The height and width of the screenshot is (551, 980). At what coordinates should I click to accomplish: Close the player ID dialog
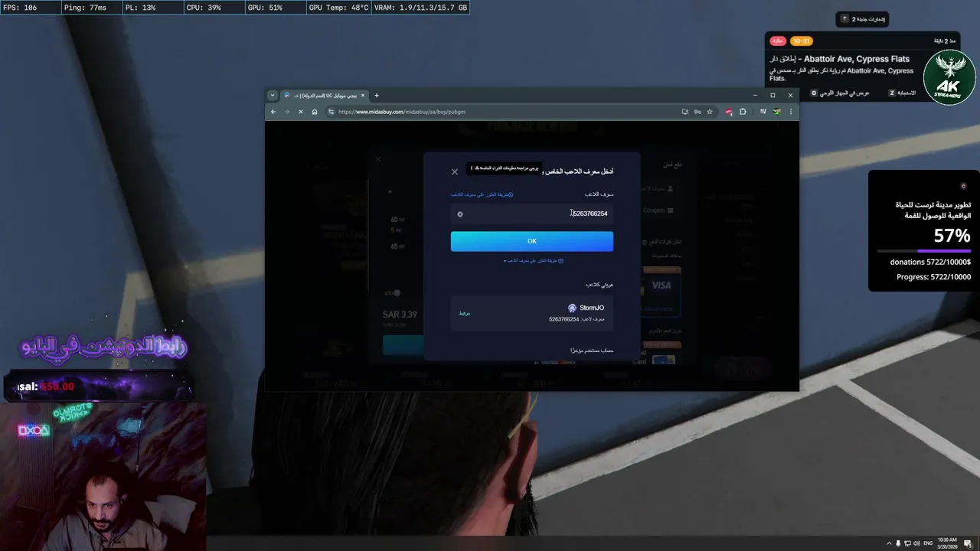coord(455,171)
